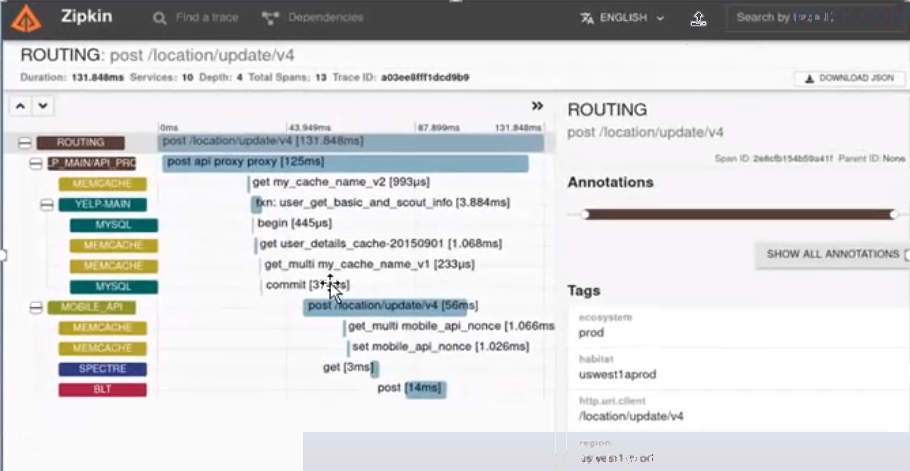Click the SHOW ALL ANNOTATIONS button
Image resolution: width=910 pixels, height=471 pixels.
(832, 254)
